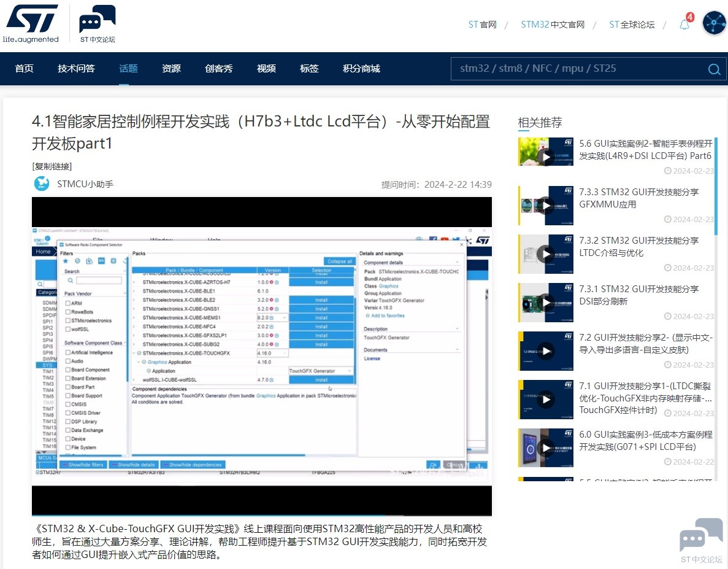
Task: Visit the ST全球论坛 link
Action: tap(632, 24)
